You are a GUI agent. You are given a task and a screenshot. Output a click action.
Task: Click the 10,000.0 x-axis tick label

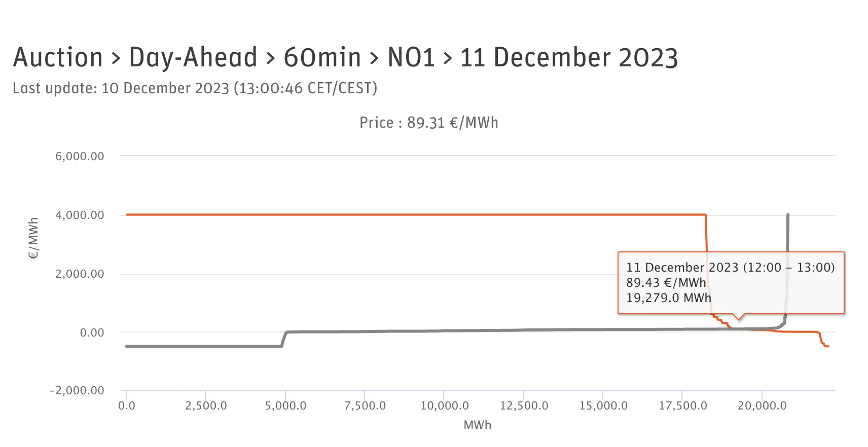445,405
